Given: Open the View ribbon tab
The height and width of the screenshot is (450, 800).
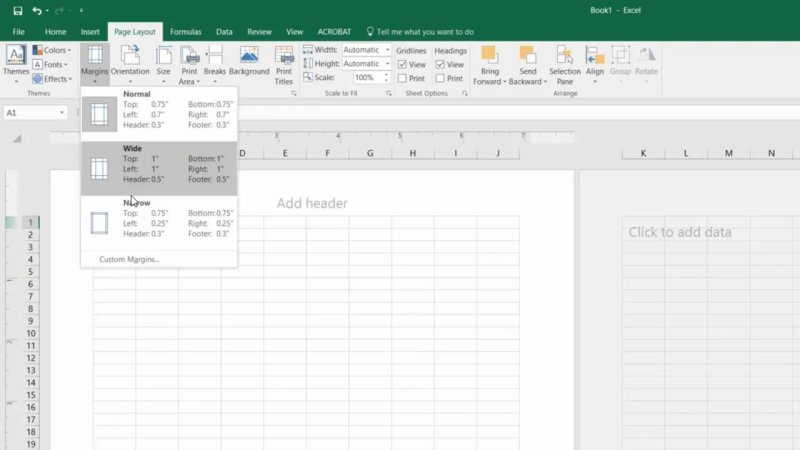Looking at the screenshot, I should tap(294, 32).
